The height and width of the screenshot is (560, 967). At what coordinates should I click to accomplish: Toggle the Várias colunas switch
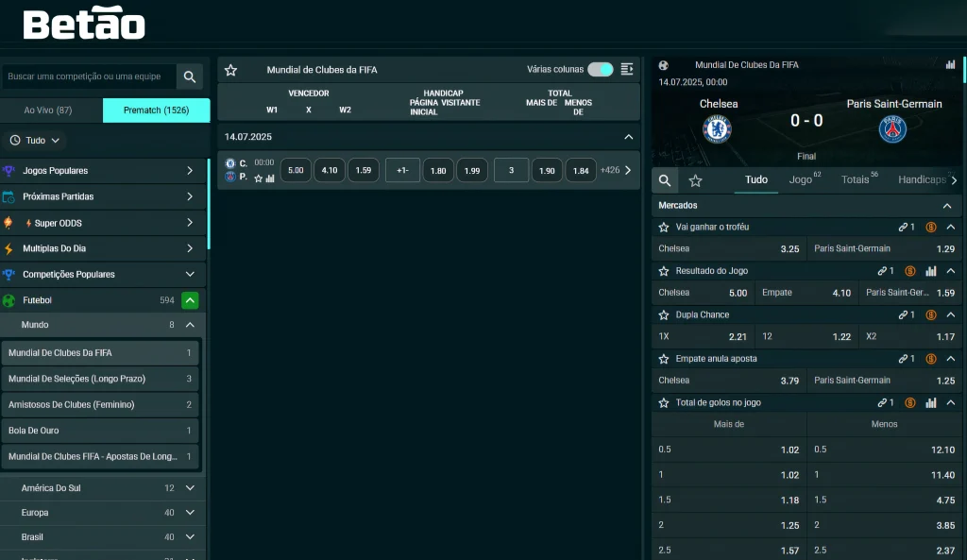[600, 69]
